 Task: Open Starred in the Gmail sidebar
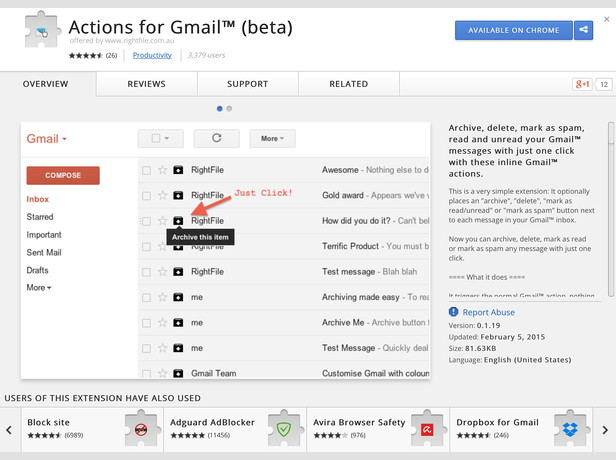[40, 217]
